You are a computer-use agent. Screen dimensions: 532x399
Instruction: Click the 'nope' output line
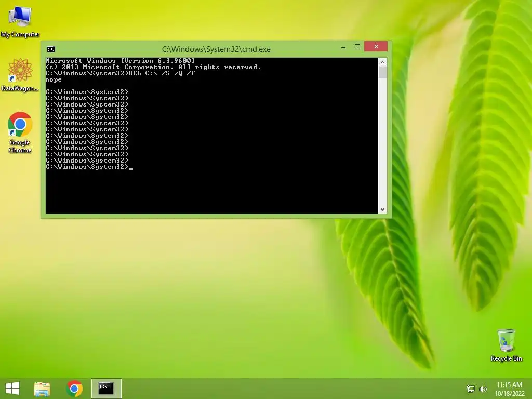[x=54, y=79]
